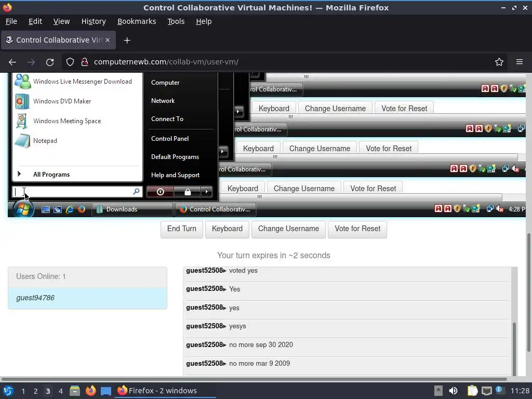Click Vote for Reset below the VM
Image resolution: width=532 pixels, height=399 pixels.
[357, 229]
